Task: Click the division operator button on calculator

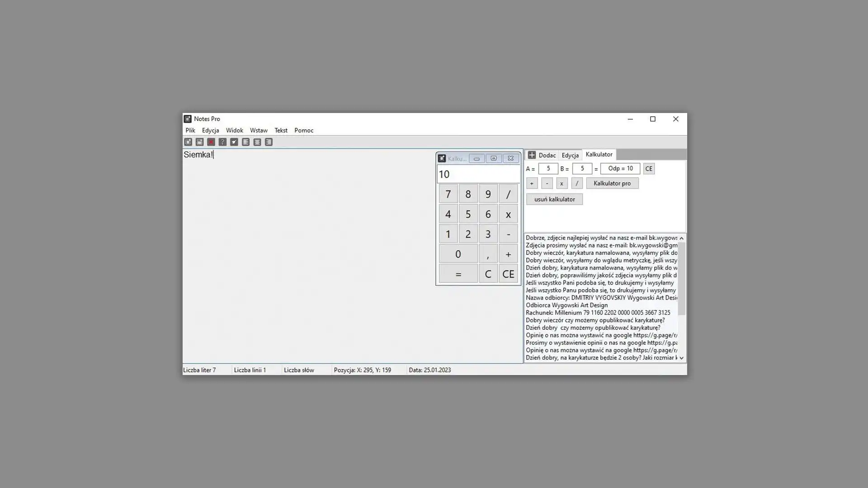Action: coord(508,194)
